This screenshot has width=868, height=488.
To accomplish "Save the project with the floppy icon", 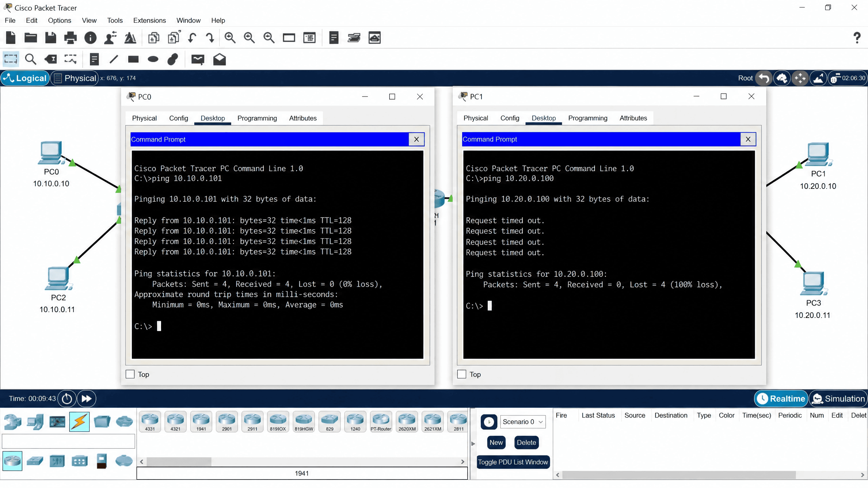I will click(51, 38).
